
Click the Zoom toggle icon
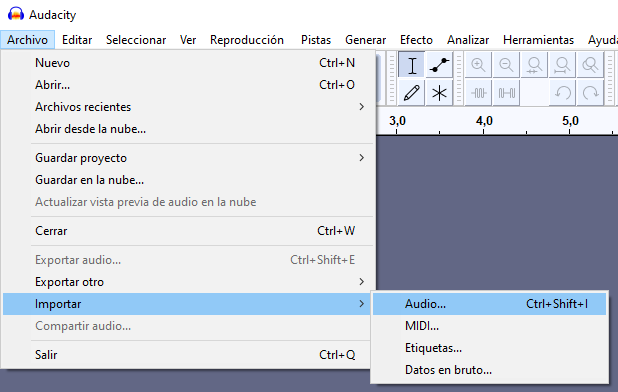coord(590,65)
